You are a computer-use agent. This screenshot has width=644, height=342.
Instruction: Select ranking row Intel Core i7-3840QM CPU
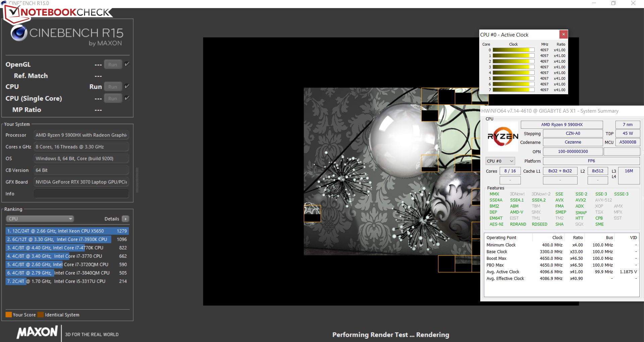pos(67,273)
